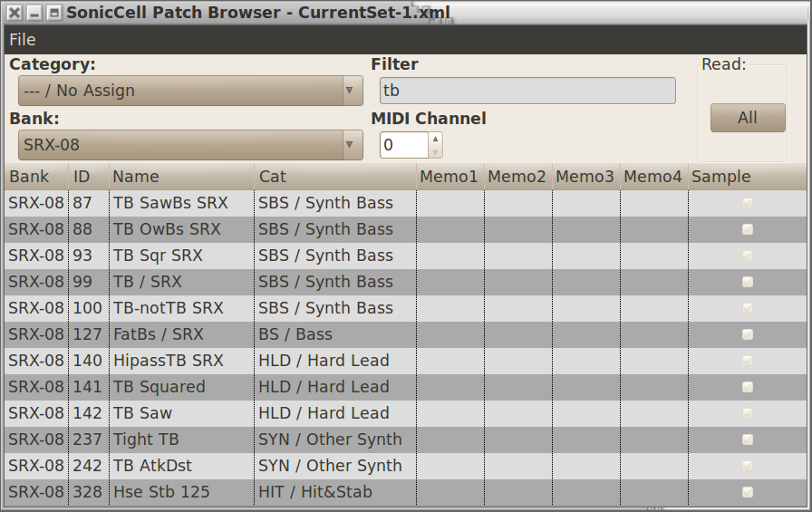Toggle Sample checkbox for TB AtkDst

(748, 466)
